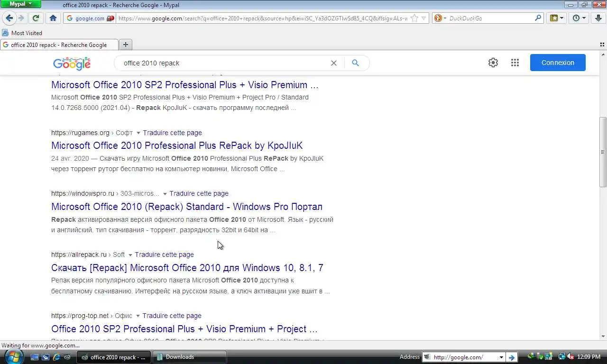Open the allrepack.ru Скачать [Repack] result

coord(187,268)
